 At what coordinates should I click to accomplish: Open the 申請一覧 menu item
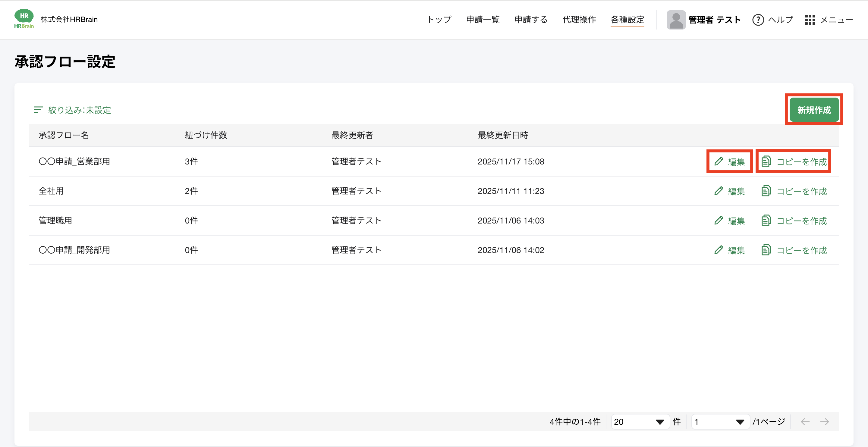coord(483,20)
